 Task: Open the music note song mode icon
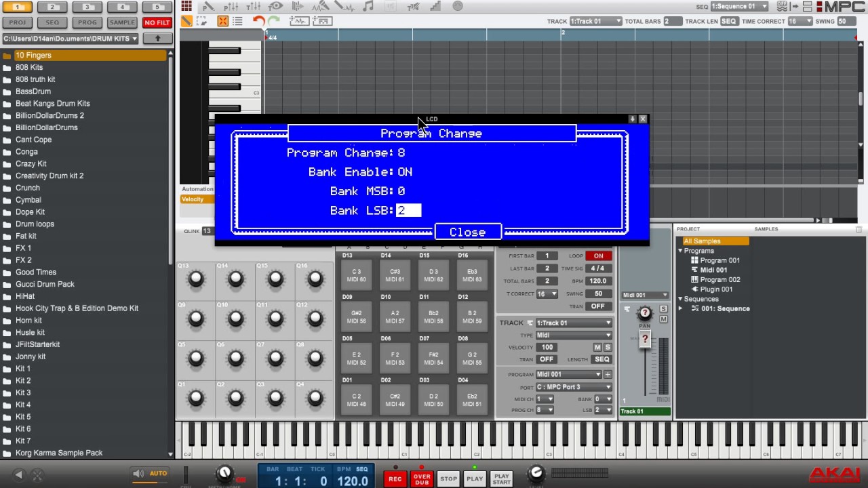click(x=368, y=6)
